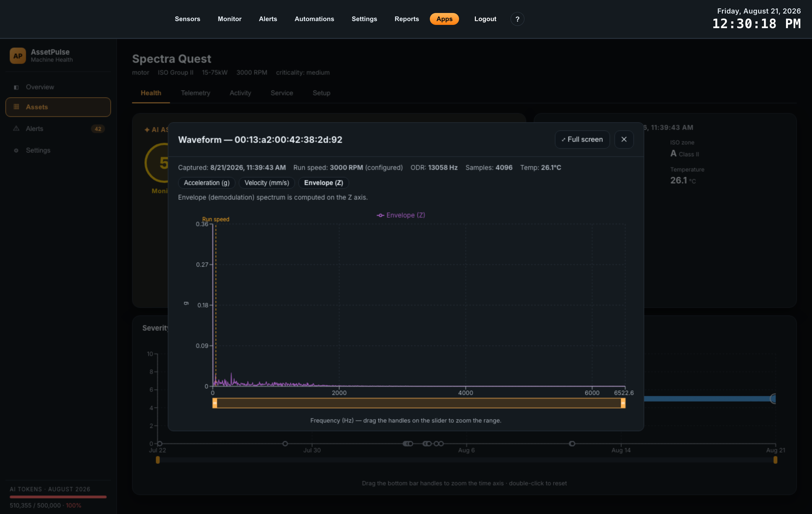This screenshot has height=514, width=812.
Task: Close the Waveform dialog
Action: coord(624,140)
